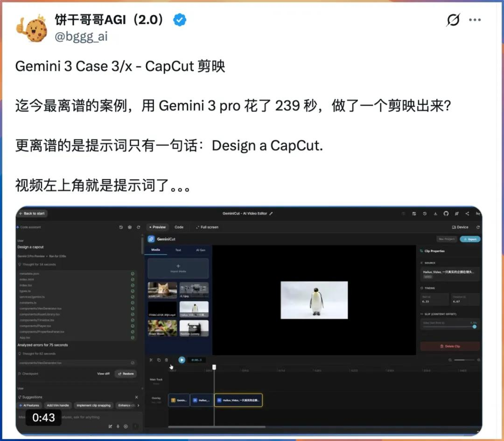504x441 pixels.
Task: Click the duplicate clip icon above the timeline
Action: pos(159,360)
